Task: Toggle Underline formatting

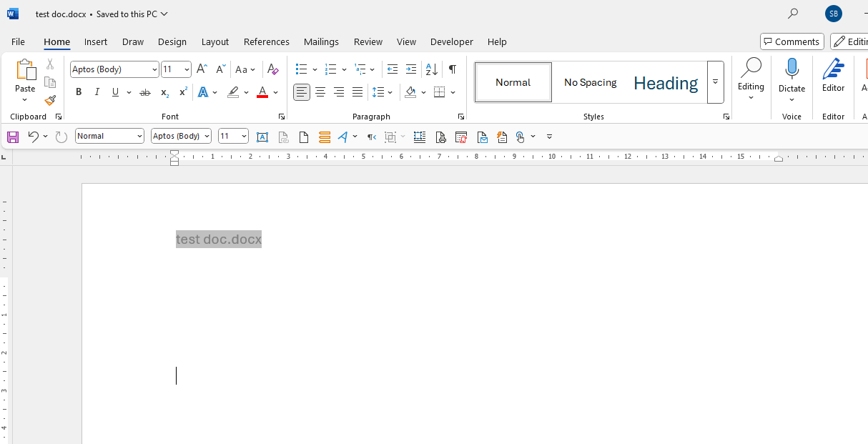Action: pyautogui.click(x=115, y=92)
